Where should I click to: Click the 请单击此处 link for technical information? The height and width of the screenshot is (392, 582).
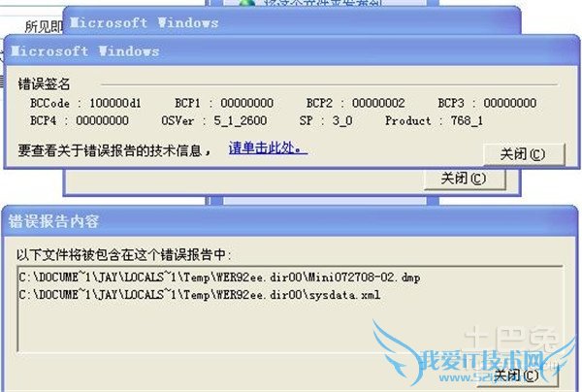268,148
